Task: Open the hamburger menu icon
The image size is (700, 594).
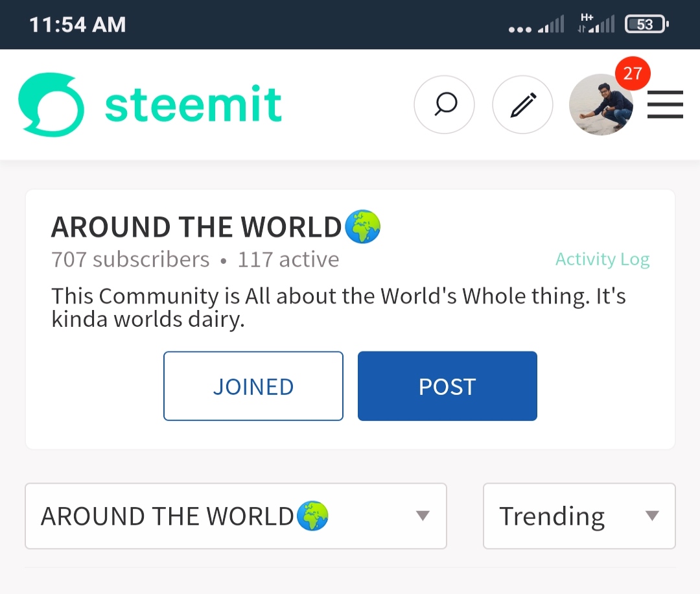Action: click(x=665, y=104)
